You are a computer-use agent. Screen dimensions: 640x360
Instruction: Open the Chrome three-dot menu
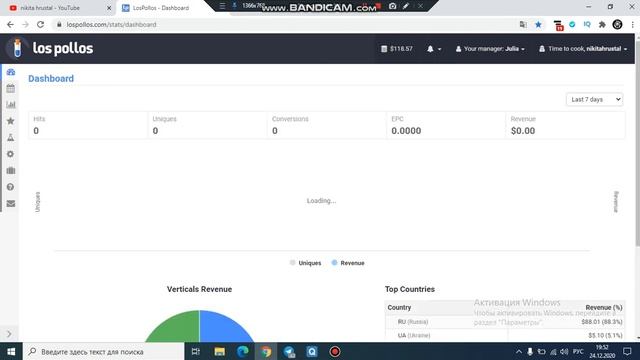632,24
